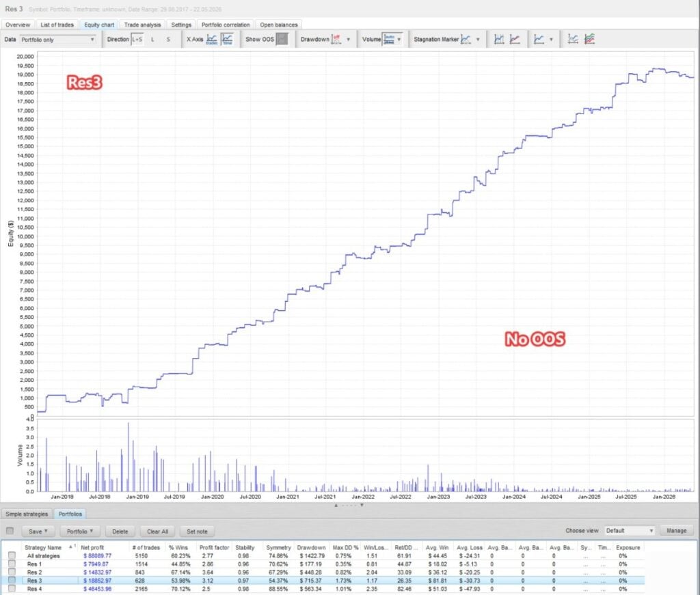The width and height of the screenshot is (700, 595).
Task: Select S (short only) direction
Action: click(x=168, y=39)
